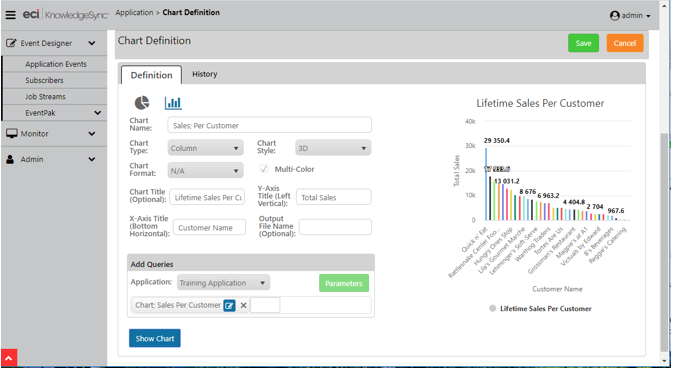Toggle the Multi-Color checkbox
Viewport: 673px width, 370px height.
point(264,169)
